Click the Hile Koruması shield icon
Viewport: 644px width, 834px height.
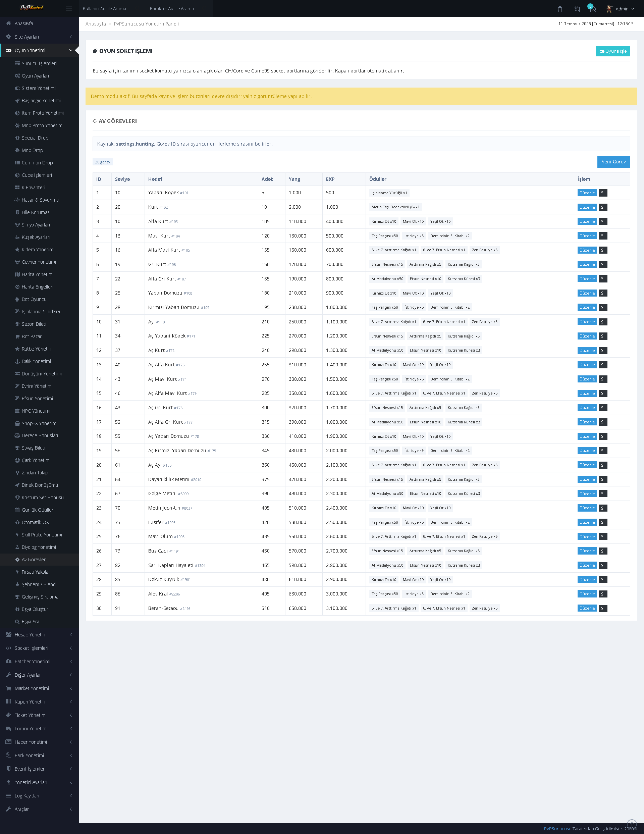17,212
